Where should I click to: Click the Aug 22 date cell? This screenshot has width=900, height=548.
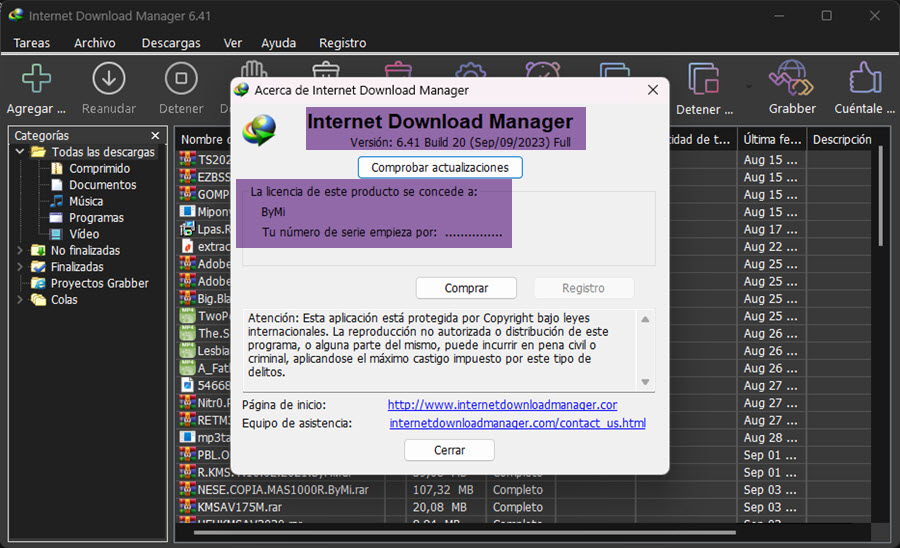pos(770,247)
